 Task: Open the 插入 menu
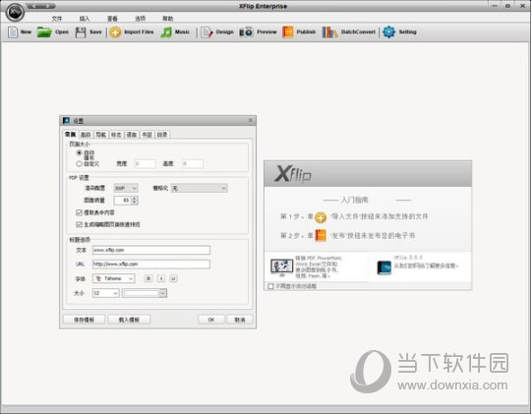tap(85, 19)
